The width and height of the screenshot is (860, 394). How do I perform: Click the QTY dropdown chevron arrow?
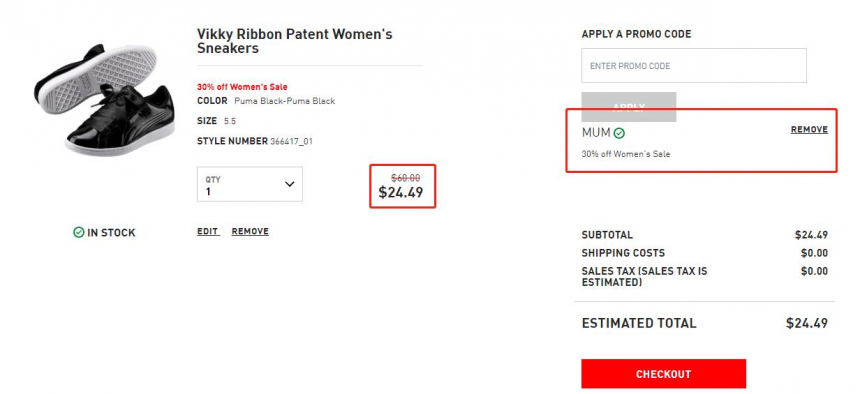290,184
